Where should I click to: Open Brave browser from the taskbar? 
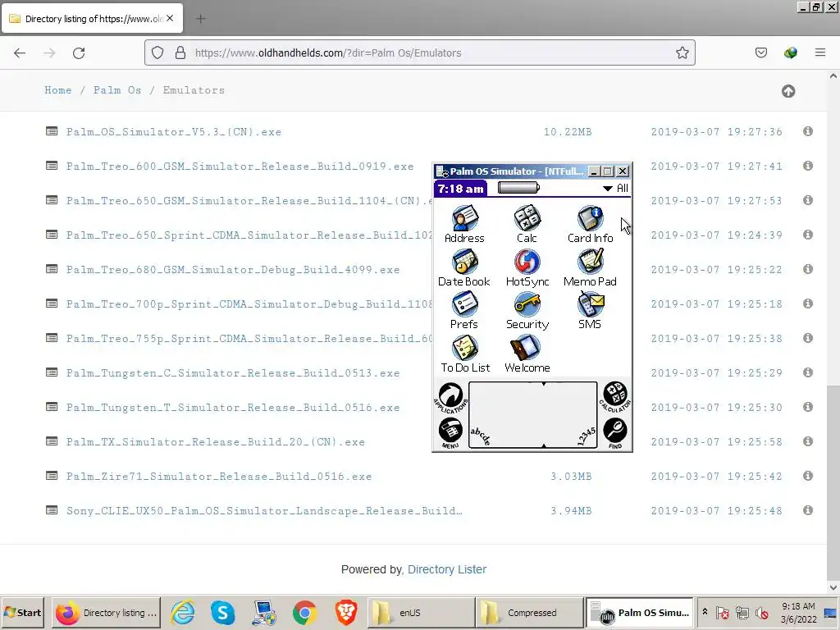click(346, 612)
